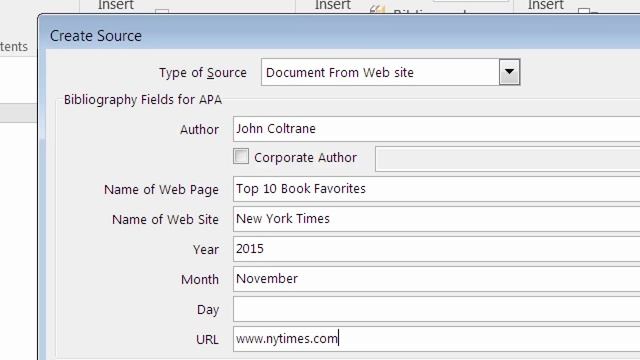Click the Name of Web Page label
Image resolution: width=640 pixels, height=360 pixels.
click(162, 190)
